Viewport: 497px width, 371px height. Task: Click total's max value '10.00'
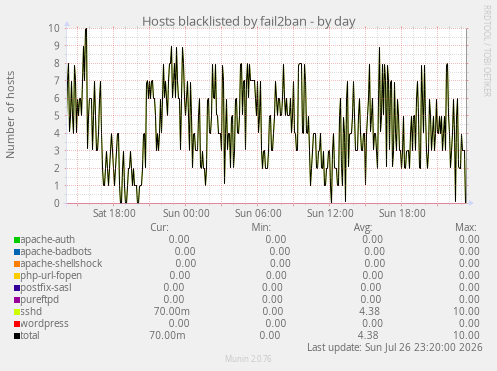pos(466,336)
